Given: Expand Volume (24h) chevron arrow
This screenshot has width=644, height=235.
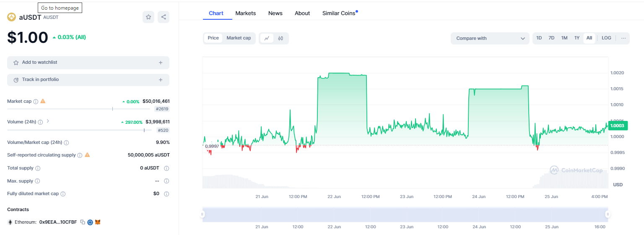Looking at the screenshot, I should click(48, 121).
